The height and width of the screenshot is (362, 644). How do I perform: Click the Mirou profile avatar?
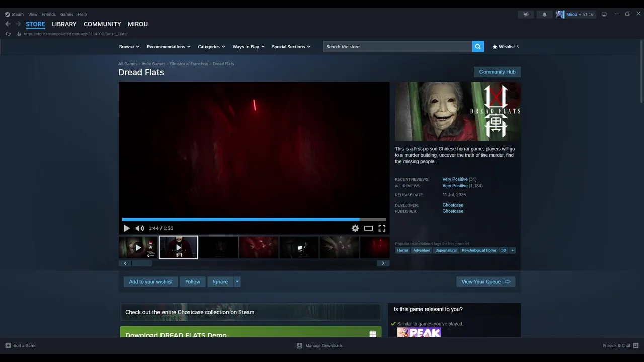coord(560,14)
